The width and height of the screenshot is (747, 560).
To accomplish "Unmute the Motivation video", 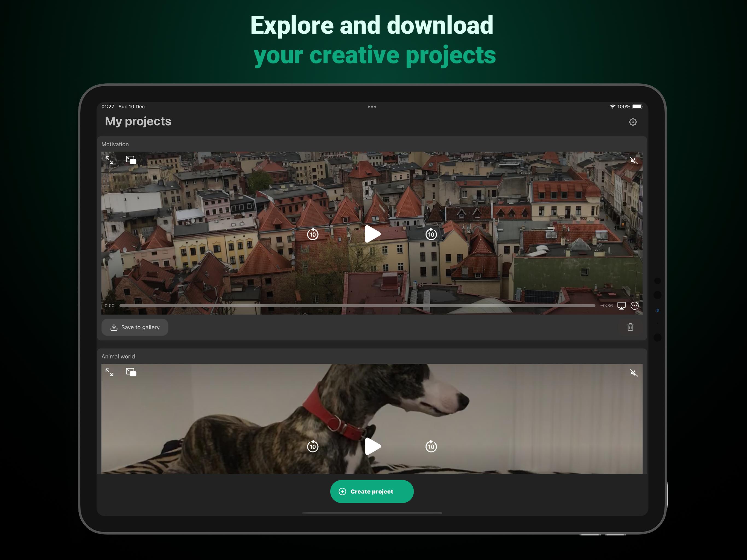I will click(x=634, y=161).
